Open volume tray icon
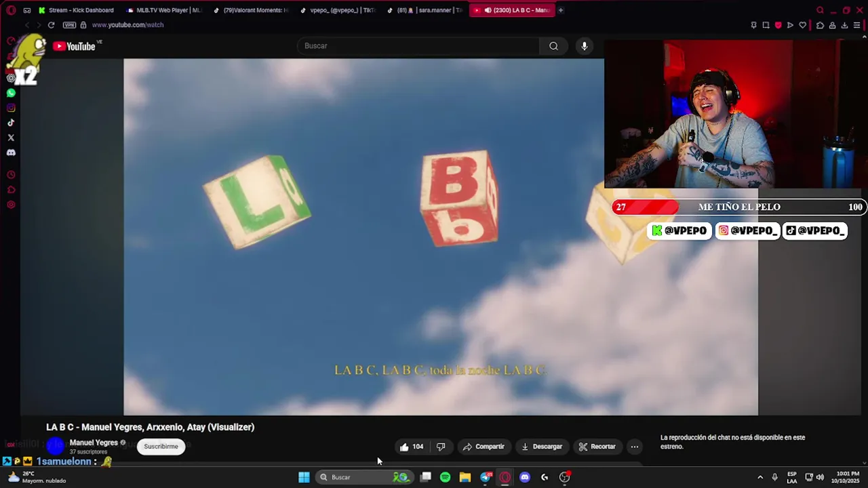868x488 pixels. pos(820,477)
